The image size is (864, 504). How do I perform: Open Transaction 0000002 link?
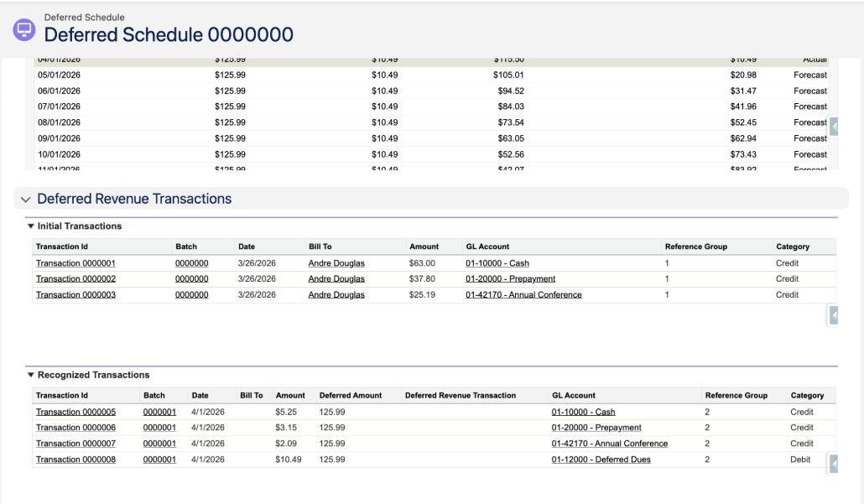pos(75,278)
